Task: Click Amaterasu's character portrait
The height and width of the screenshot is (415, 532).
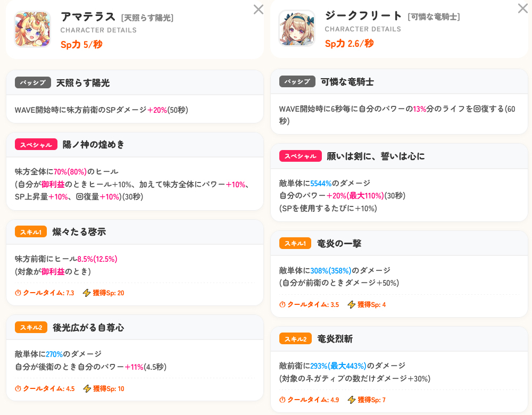Action: coord(32,29)
